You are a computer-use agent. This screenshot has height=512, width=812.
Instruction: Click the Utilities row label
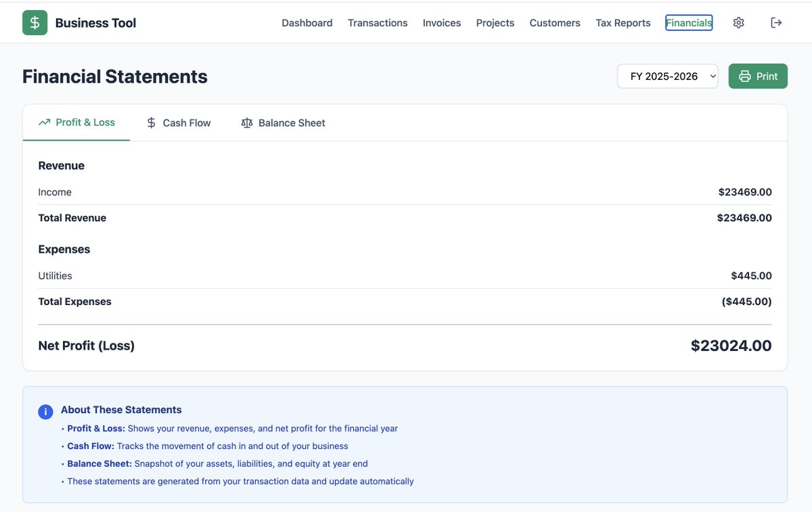pos(55,276)
